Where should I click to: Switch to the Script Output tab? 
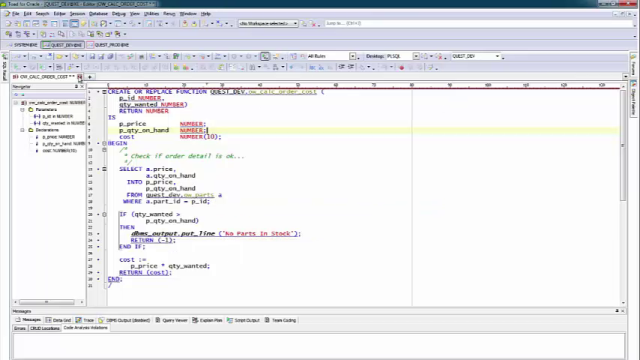[x=243, y=320]
